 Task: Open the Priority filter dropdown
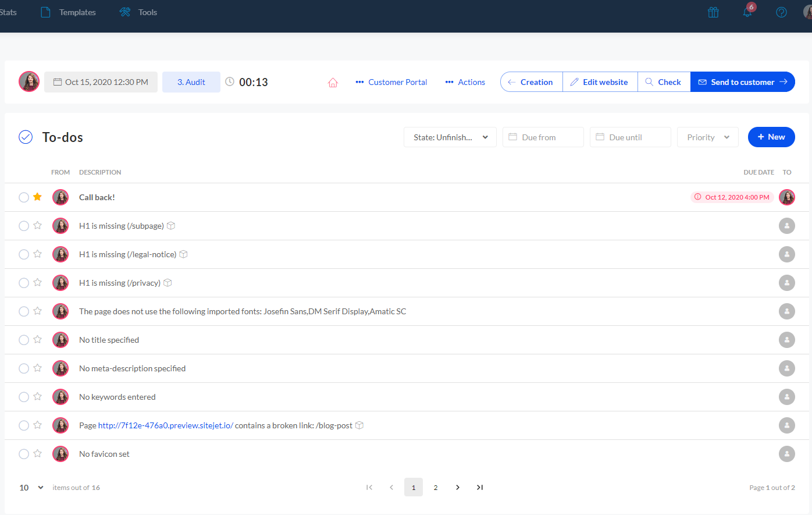707,137
